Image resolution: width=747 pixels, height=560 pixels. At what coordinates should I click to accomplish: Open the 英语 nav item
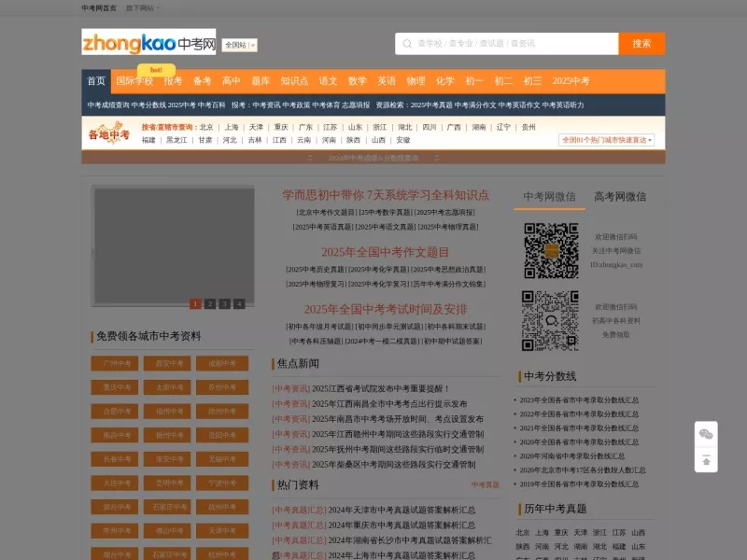(x=387, y=81)
